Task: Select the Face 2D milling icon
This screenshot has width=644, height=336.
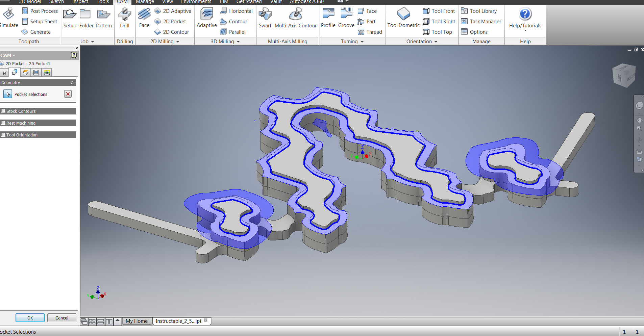Action: pyautogui.click(x=144, y=14)
